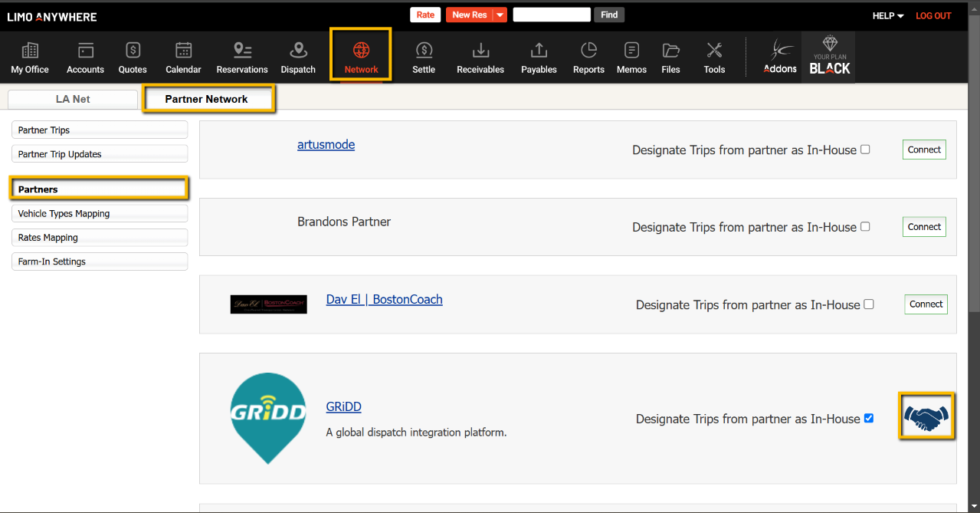Check In-House trips for Dav El BostonCoach
The width and height of the screenshot is (980, 513).
868,304
